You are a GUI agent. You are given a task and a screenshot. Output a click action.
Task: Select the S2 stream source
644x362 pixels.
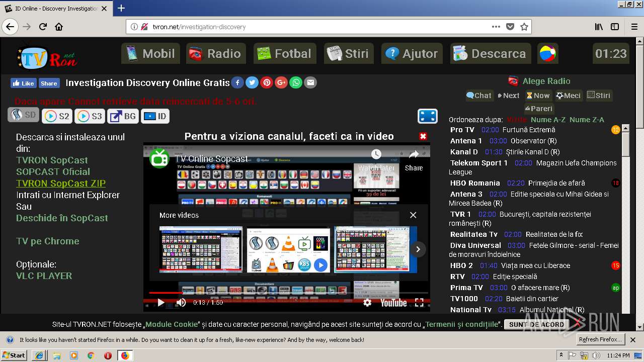pos(57,116)
